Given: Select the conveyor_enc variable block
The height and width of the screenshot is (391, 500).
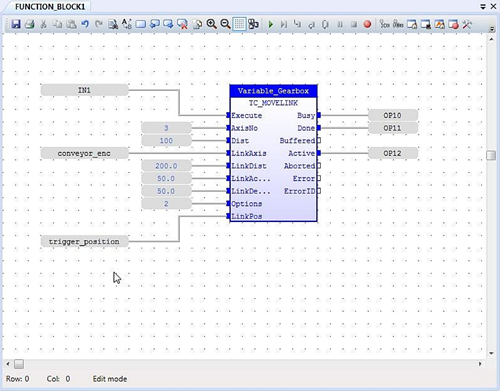Looking at the screenshot, I should (84, 153).
